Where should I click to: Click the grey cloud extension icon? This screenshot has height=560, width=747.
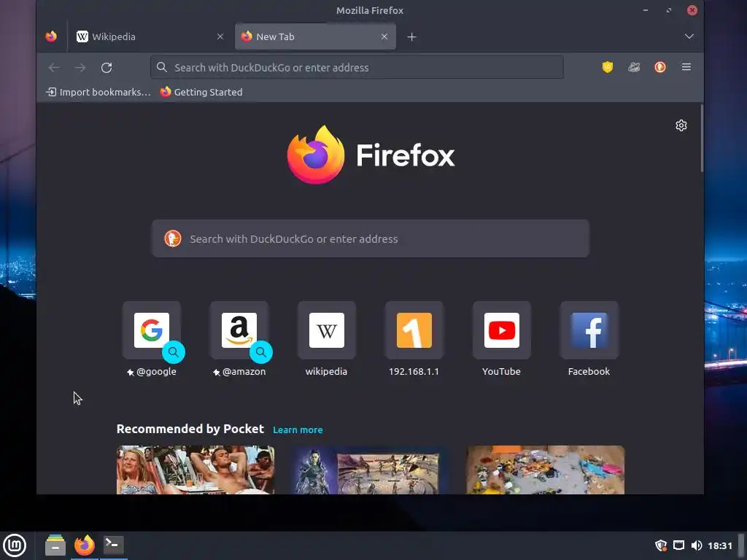click(634, 67)
